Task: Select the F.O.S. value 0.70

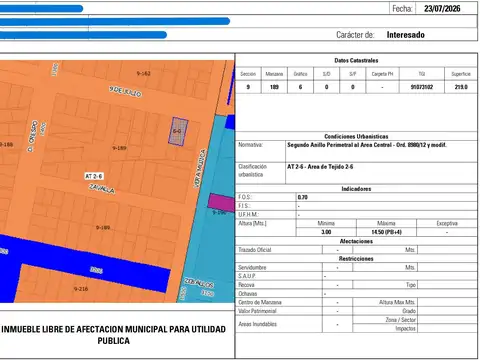Action: (302, 197)
